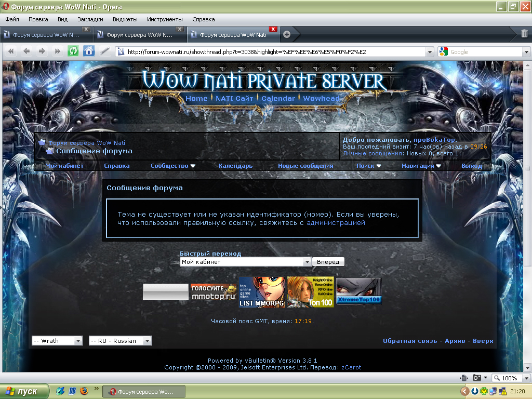532x399 pixels.
Task: Click the blue first quick launch icon
Action: (x=60, y=391)
